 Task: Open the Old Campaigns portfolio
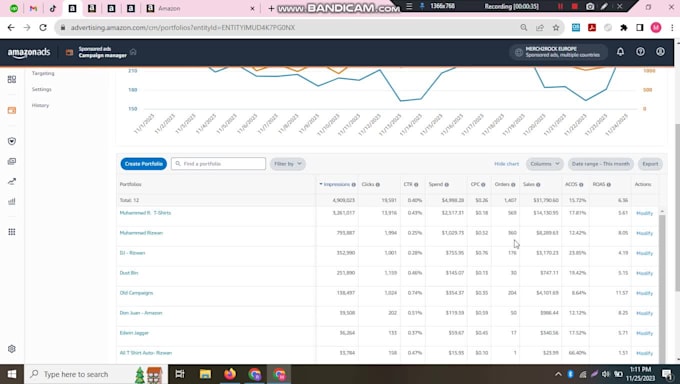click(x=136, y=293)
